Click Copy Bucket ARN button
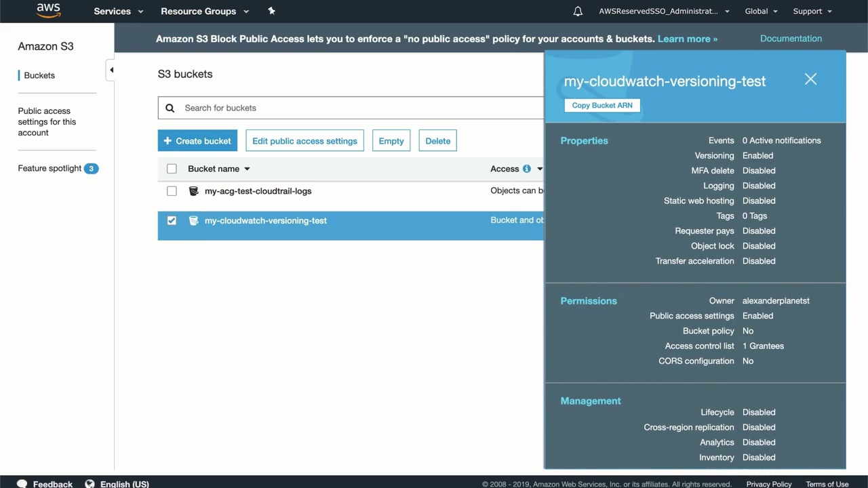Screen dimensions: 868x488 602,105
